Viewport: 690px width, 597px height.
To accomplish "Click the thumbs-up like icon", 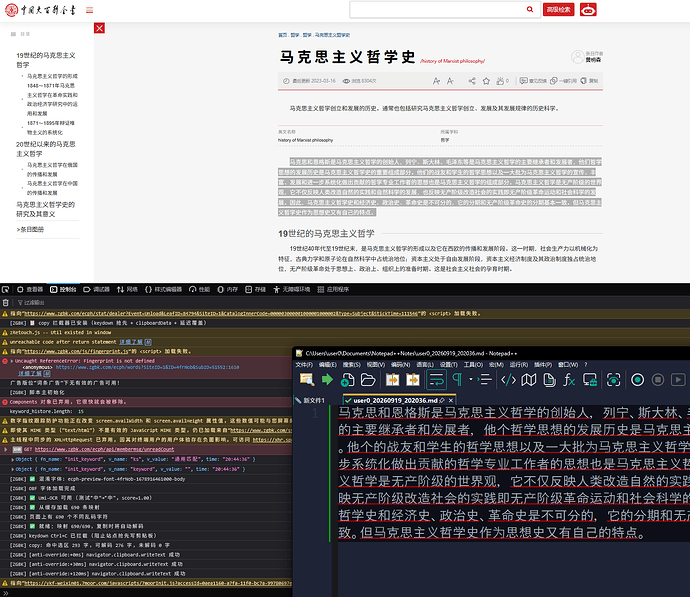I will pyautogui.click(x=500, y=81).
